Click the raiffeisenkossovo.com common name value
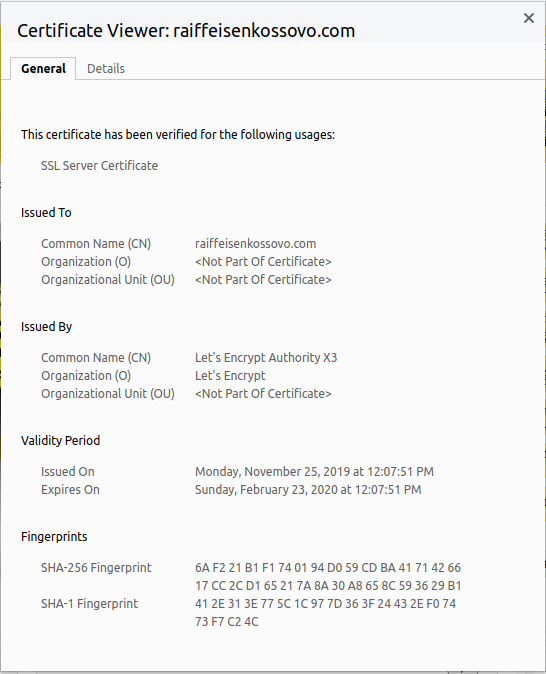Image resolution: width=546 pixels, height=674 pixels. [x=255, y=244]
